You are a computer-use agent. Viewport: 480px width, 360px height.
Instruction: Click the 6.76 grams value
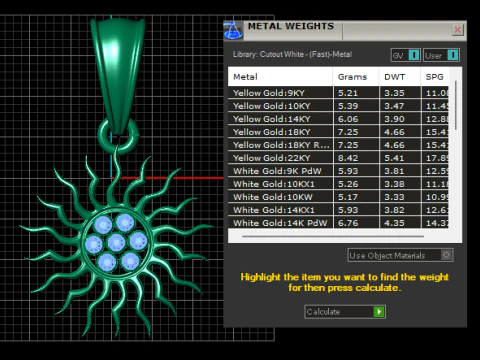click(348, 223)
